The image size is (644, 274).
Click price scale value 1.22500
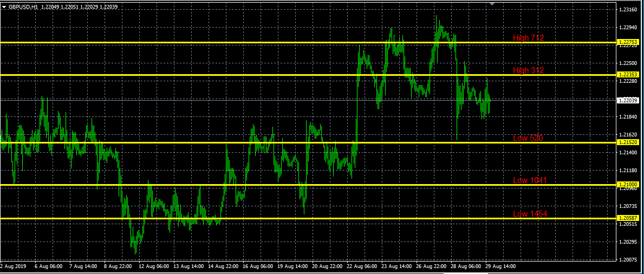pyautogui.click(x=628, y=63)
